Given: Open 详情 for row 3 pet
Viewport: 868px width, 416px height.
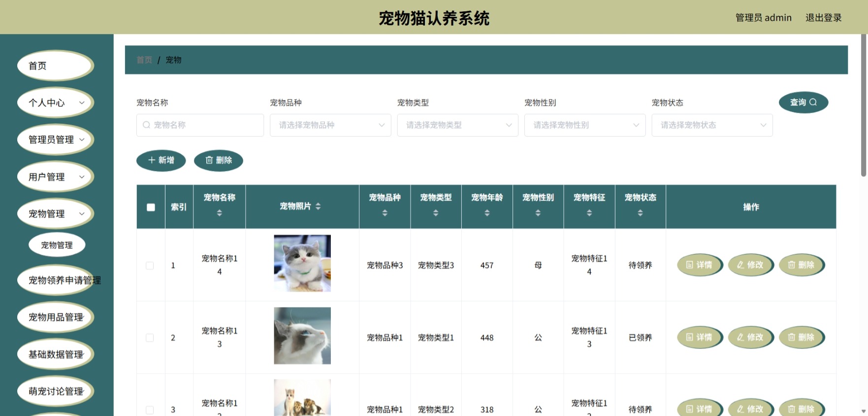Looking at the screenshot, I should [700, 408].
